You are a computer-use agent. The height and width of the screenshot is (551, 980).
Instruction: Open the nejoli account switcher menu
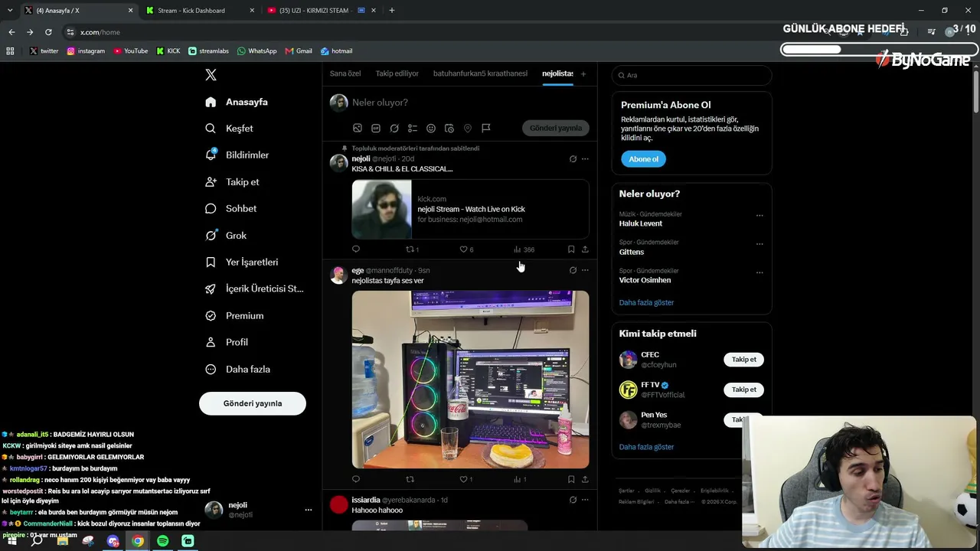click(x=259, y=510)
